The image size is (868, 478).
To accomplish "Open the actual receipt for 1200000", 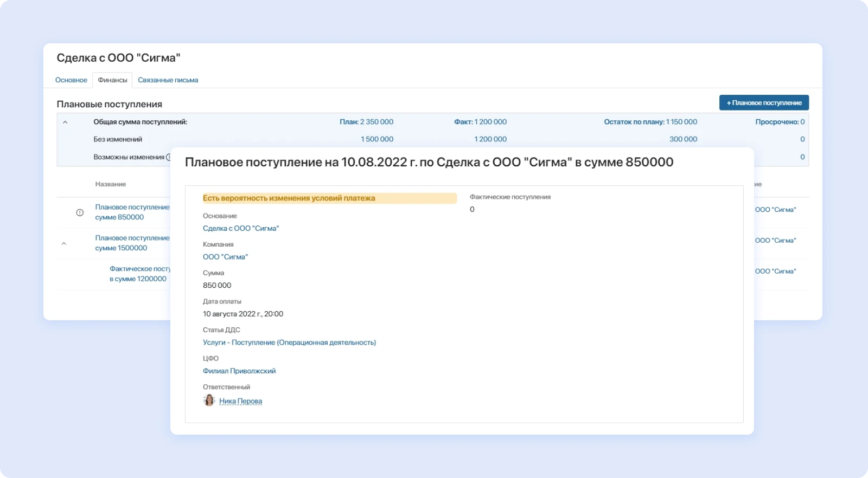I will pyautogui.click(x=139, y=274).
